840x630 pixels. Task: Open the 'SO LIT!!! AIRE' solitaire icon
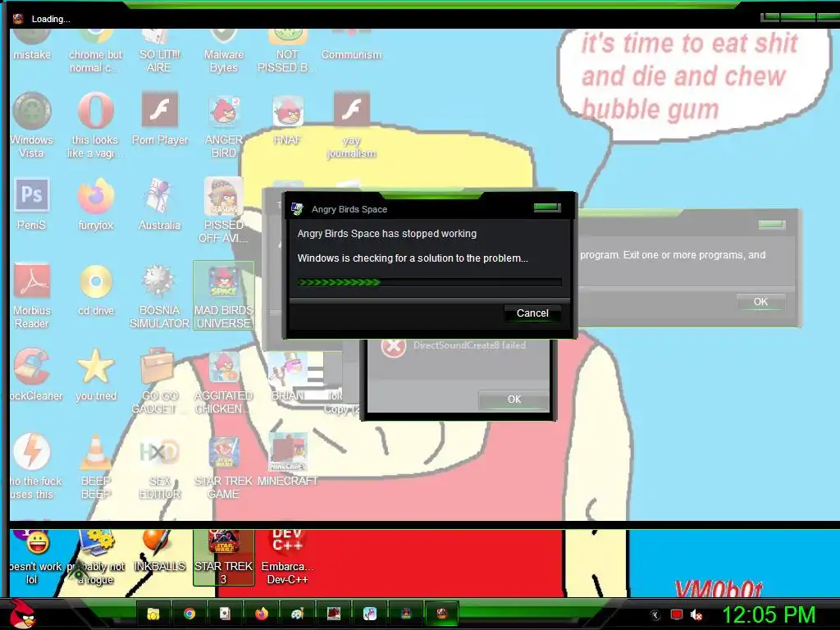(160, 52)
